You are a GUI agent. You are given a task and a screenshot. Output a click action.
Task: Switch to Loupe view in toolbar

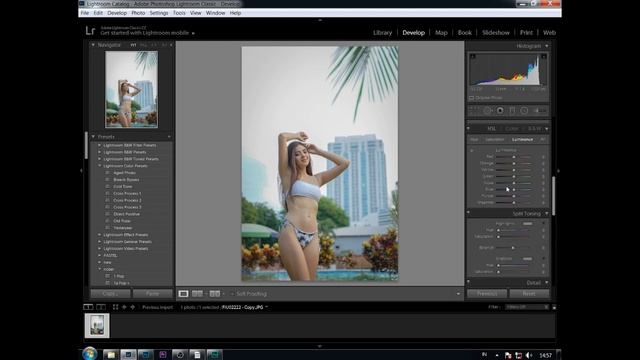183,293
